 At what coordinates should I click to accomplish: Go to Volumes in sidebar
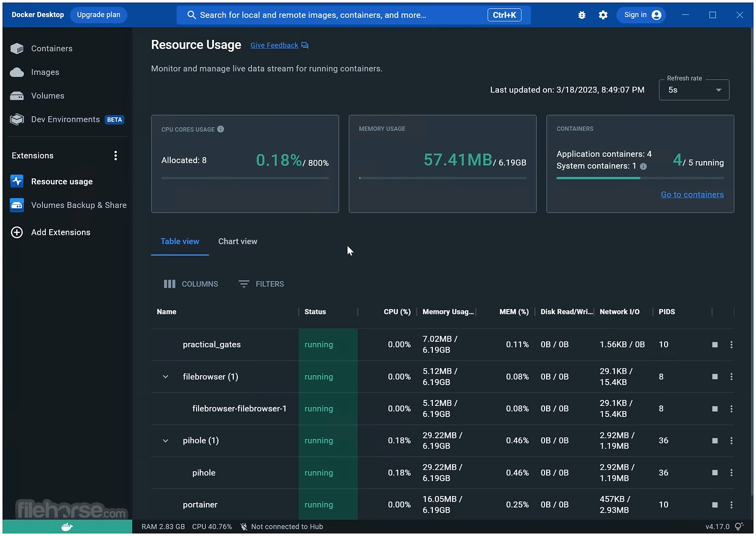(48, 96)
